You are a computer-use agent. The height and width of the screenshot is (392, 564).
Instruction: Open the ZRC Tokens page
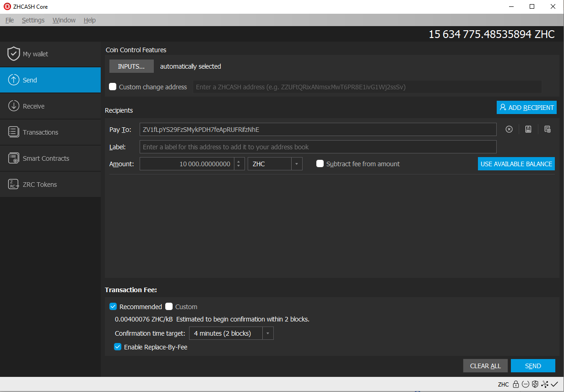point(50,185)
